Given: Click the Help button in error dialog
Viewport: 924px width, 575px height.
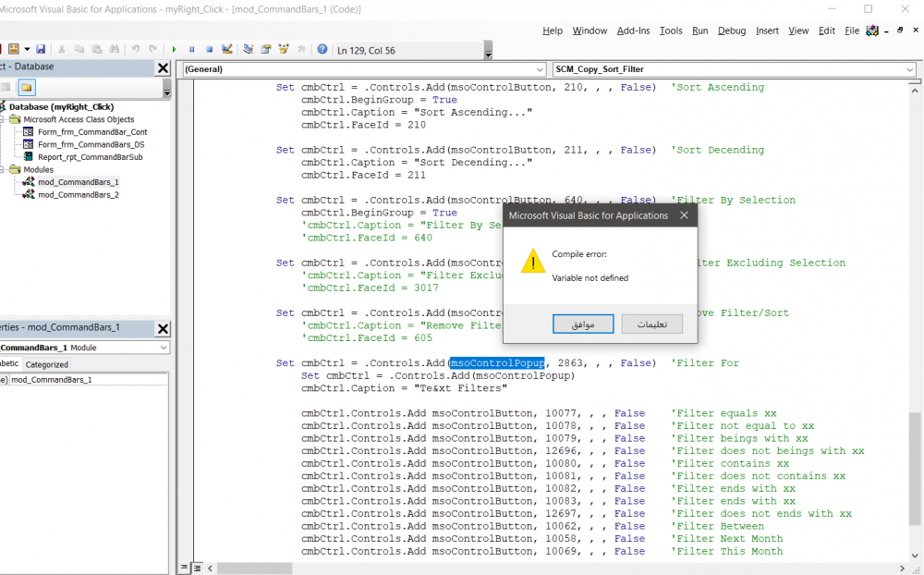Looking at the screenshot, I should click(652, 324).
